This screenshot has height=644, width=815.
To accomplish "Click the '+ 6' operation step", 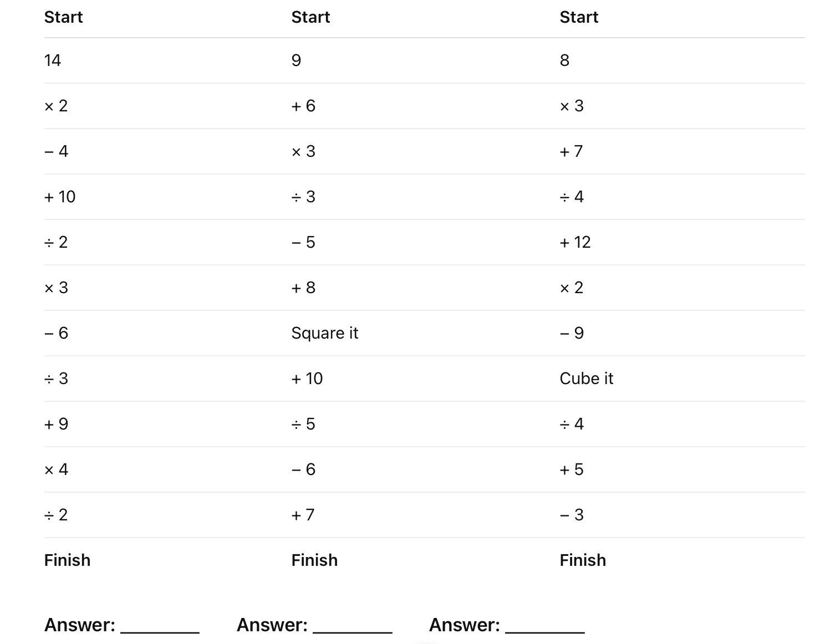I will pyautogui.click(x=303, y=106).
